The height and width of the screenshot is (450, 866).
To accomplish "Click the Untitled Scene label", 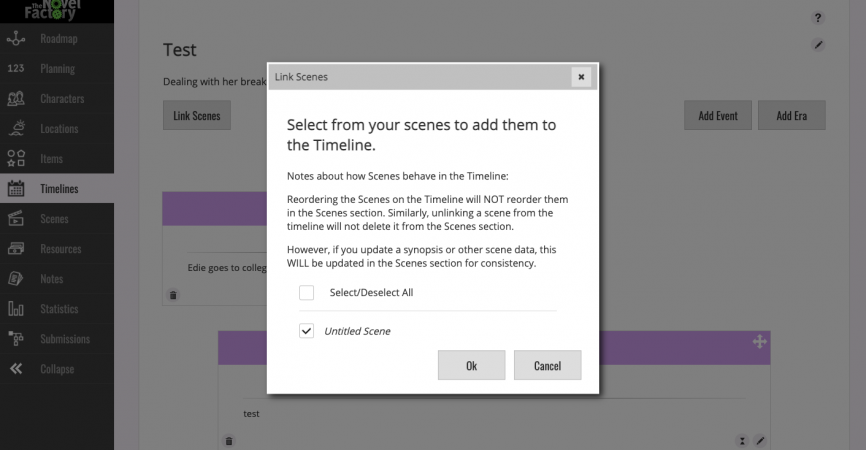I will (x=357, y=331).
